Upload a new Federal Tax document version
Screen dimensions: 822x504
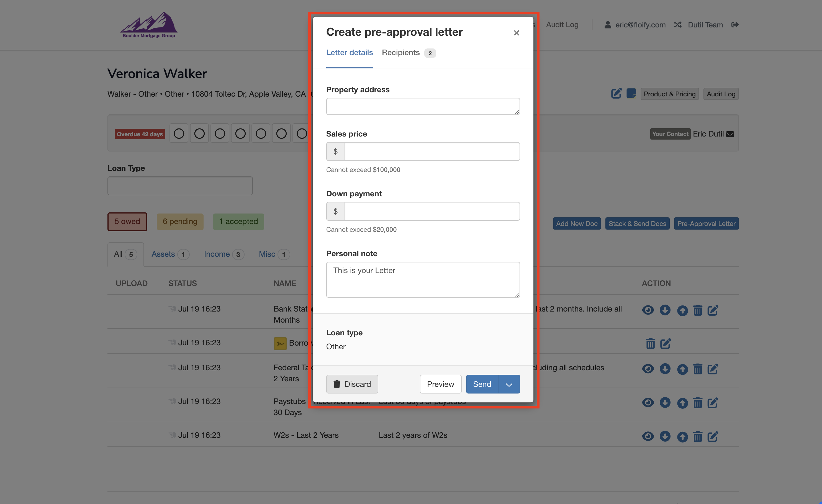coord(682,369)
